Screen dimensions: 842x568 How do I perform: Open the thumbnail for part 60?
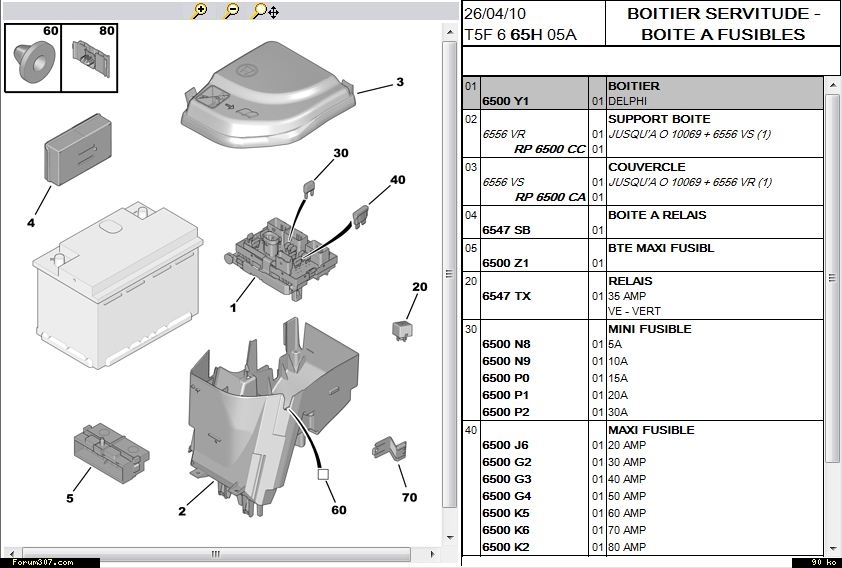[x=34, y=58]
